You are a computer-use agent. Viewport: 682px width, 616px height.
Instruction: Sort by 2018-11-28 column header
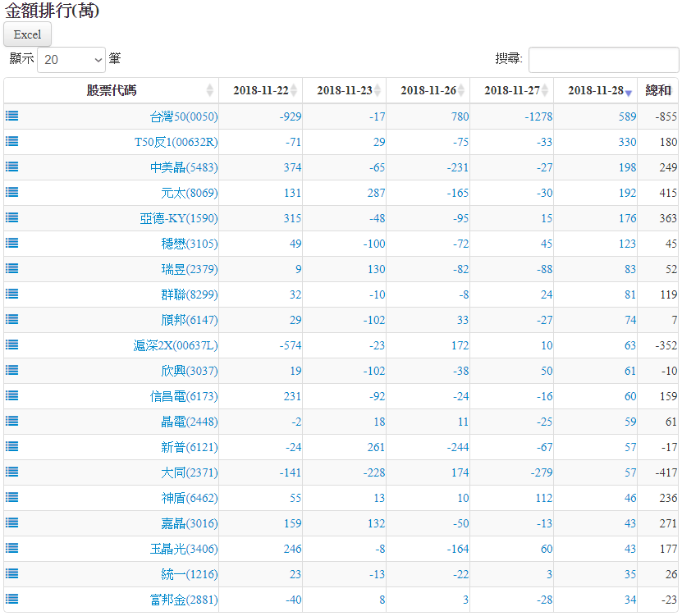pyautogui.click(x=595, y=90)
